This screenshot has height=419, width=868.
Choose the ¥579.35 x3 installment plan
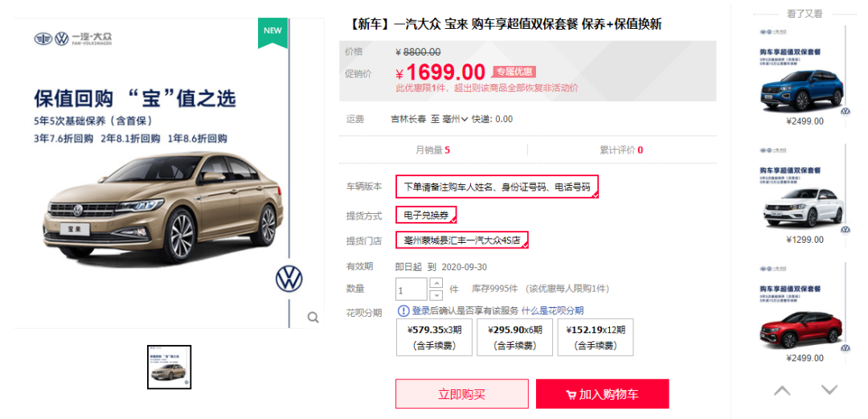click(435, 337)
